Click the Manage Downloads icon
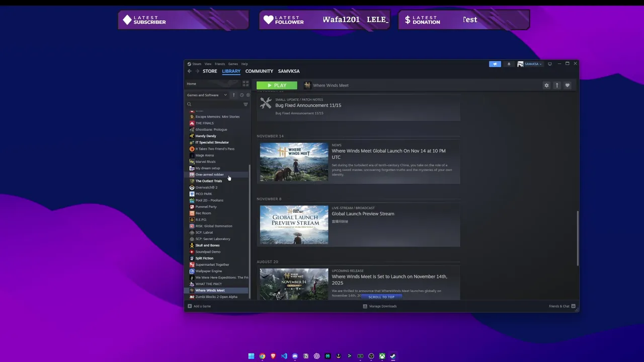 (365, 306)
